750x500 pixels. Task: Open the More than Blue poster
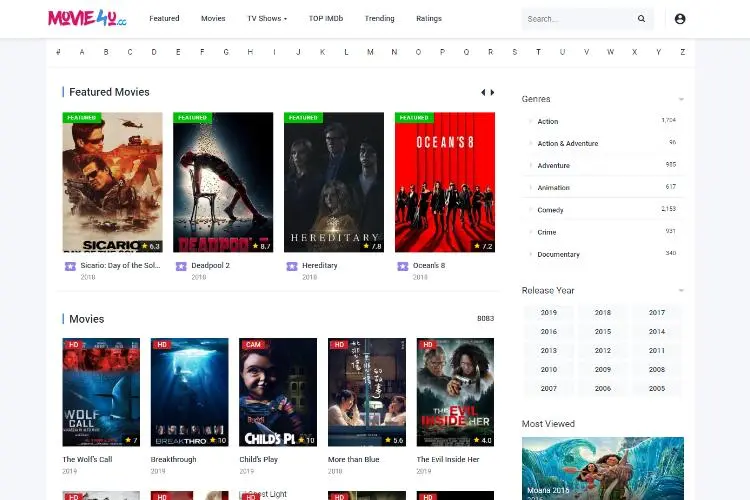click(367, 392)
